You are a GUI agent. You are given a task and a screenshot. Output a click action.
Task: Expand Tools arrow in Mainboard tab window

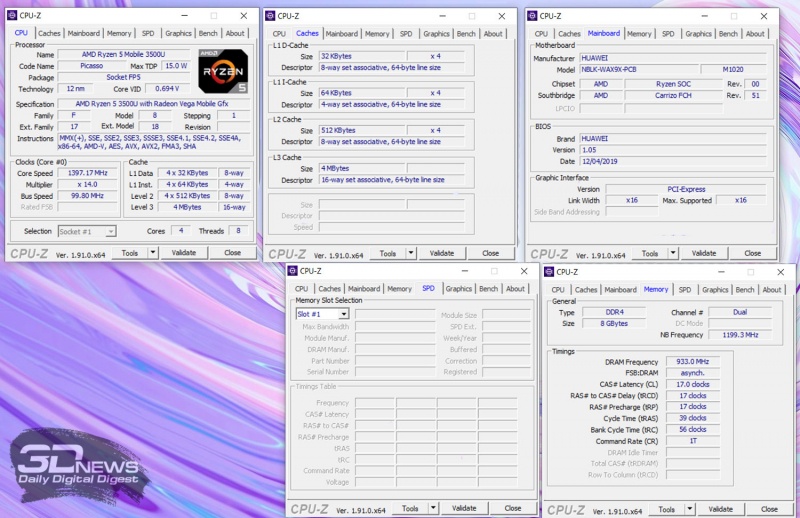673,253
